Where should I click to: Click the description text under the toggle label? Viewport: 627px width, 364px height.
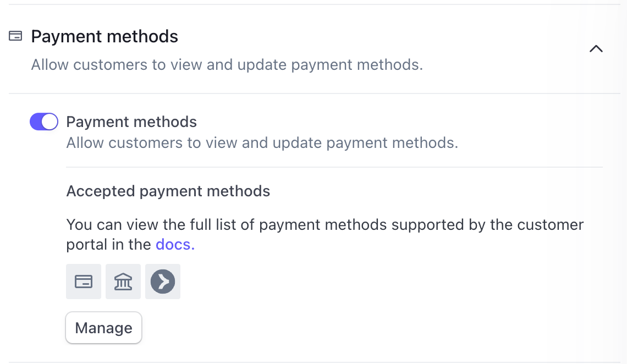point(262,143)
